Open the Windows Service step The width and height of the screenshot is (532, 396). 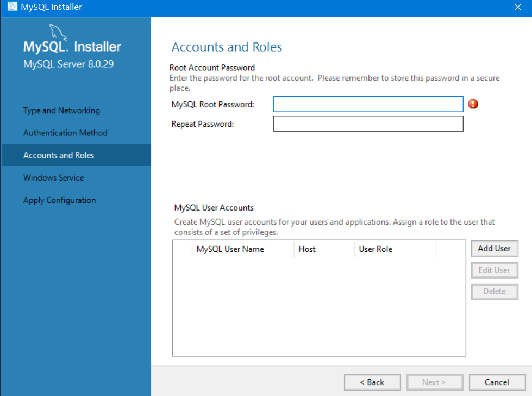pos(53,177)
